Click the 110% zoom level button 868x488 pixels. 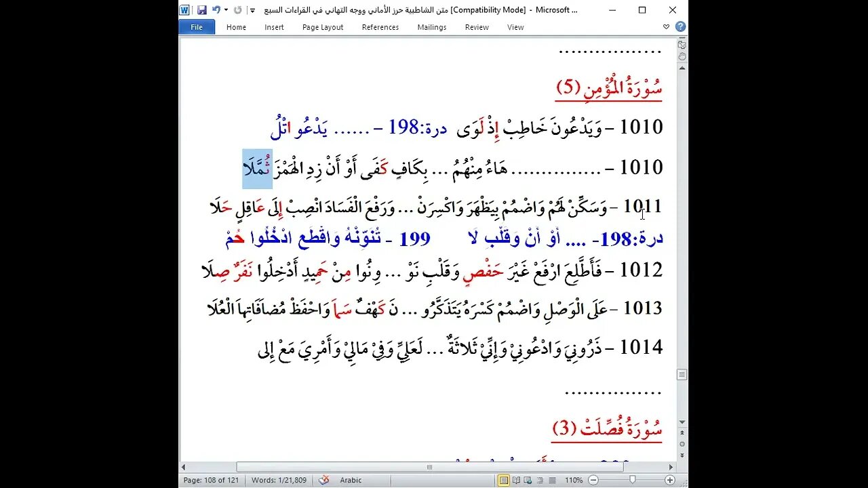point(574,480)
